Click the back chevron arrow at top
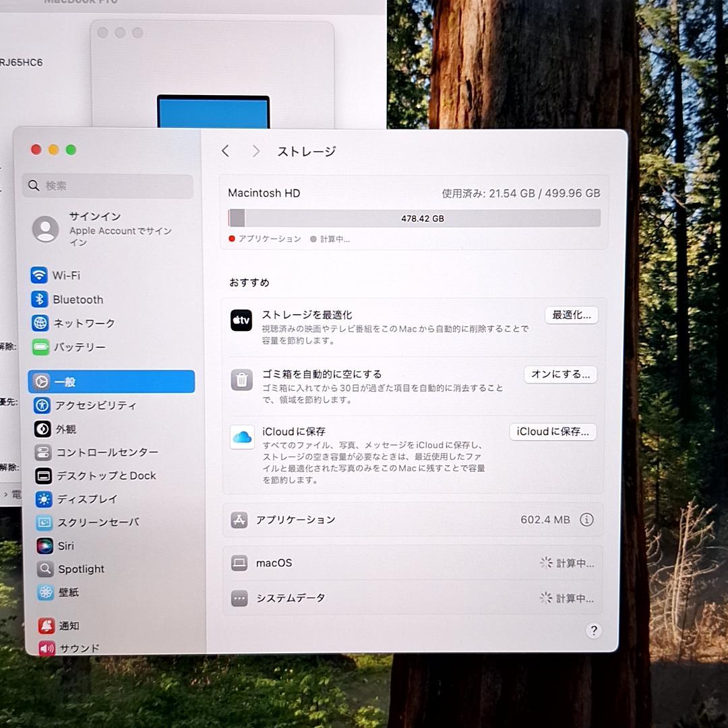The width and height of the screenshot is (728, 728). pyautogui.click(x=226, y=151)
